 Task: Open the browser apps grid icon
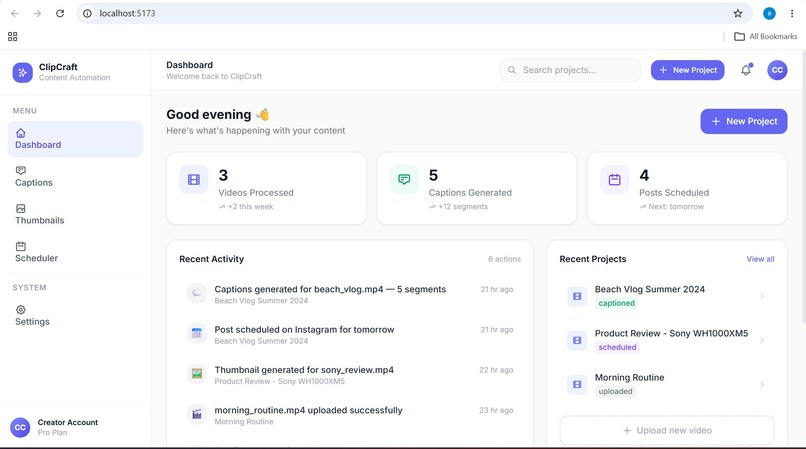coord(13,37)
